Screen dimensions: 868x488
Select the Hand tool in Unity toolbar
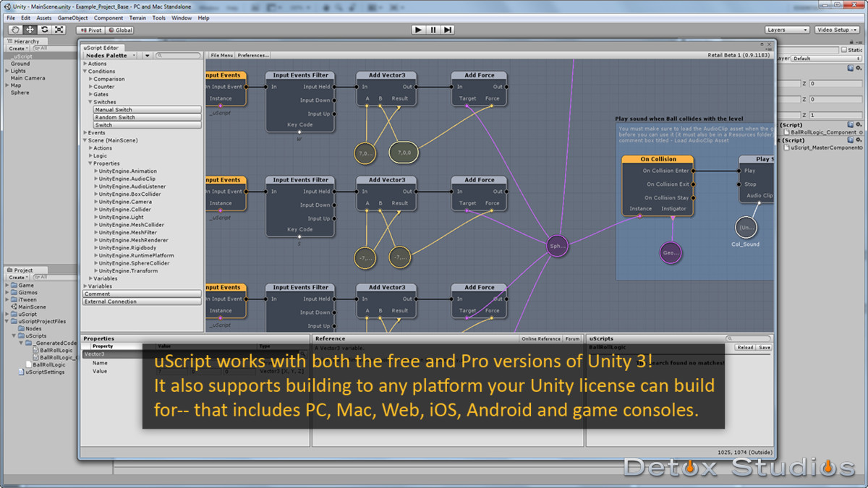click(x=16, y=30)
